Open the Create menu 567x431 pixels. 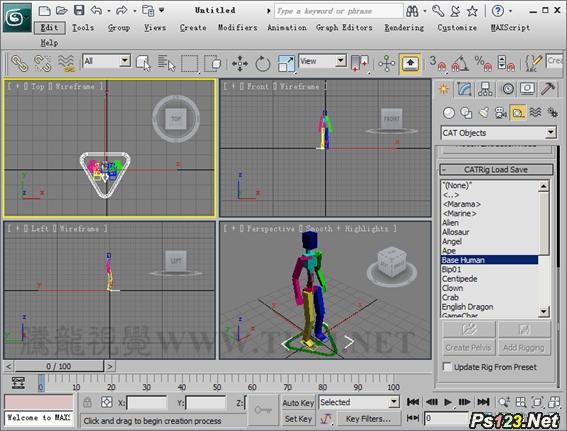click(x=193, y=27)
